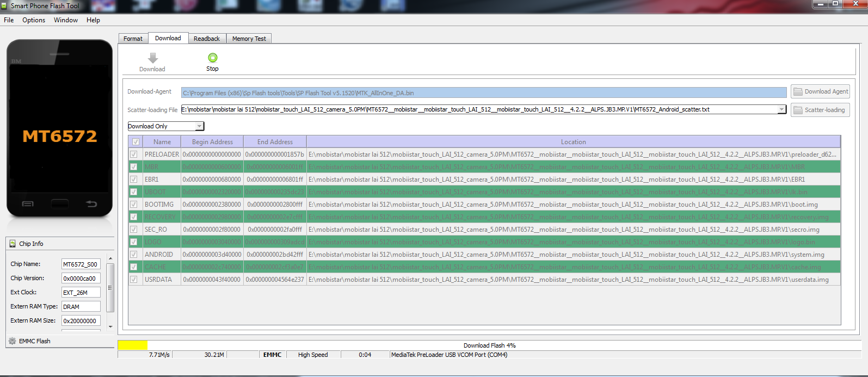Click the phone's home key
The height and width of the screenshot is (377, 868).
click(60, 204)
